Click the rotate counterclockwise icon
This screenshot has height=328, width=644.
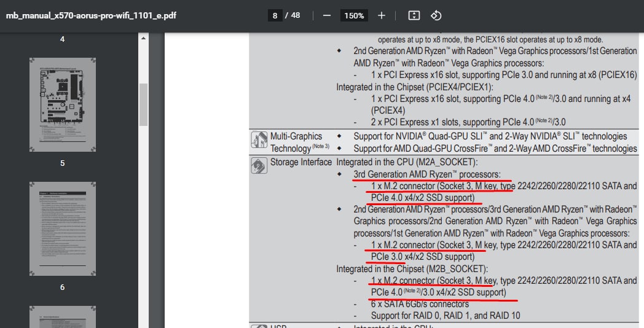click(x=436, y=15)
